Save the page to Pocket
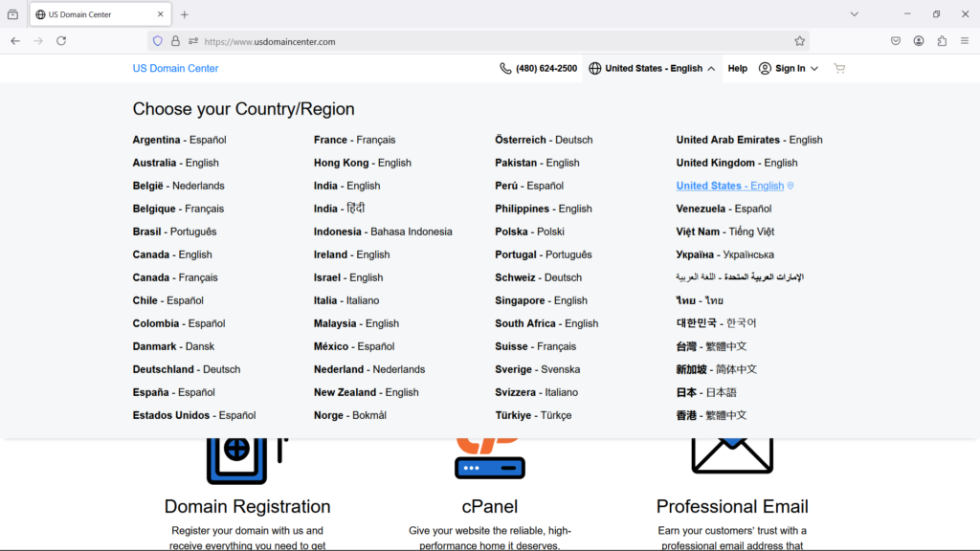The image size is (980, 551). coord(896,40)
